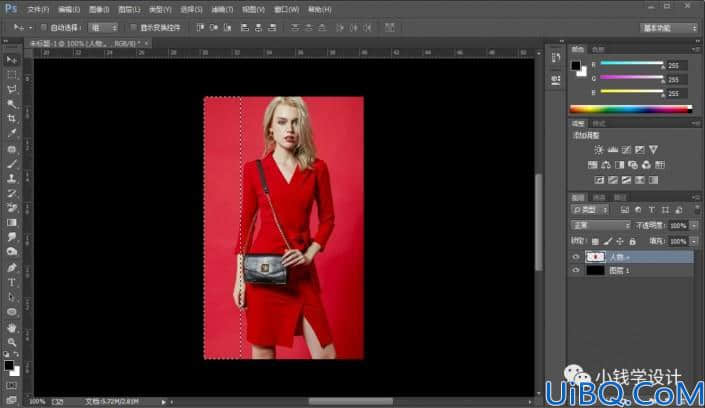
Task: Click the 人物 layer thumbnail
Action: (x=595, y=257)
